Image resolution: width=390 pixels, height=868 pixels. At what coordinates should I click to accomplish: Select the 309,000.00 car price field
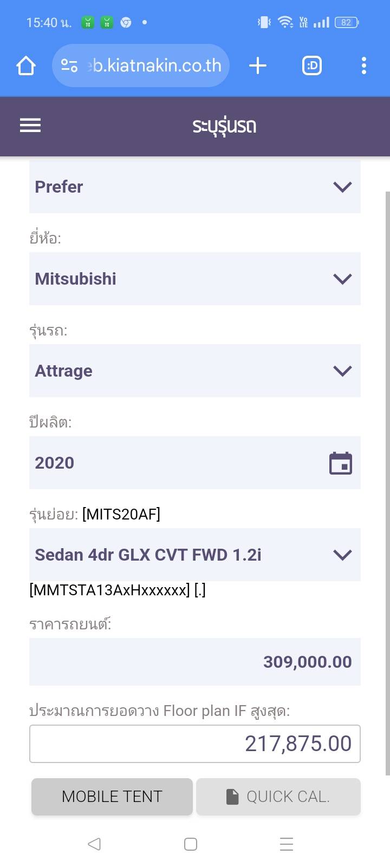[195, 662]
